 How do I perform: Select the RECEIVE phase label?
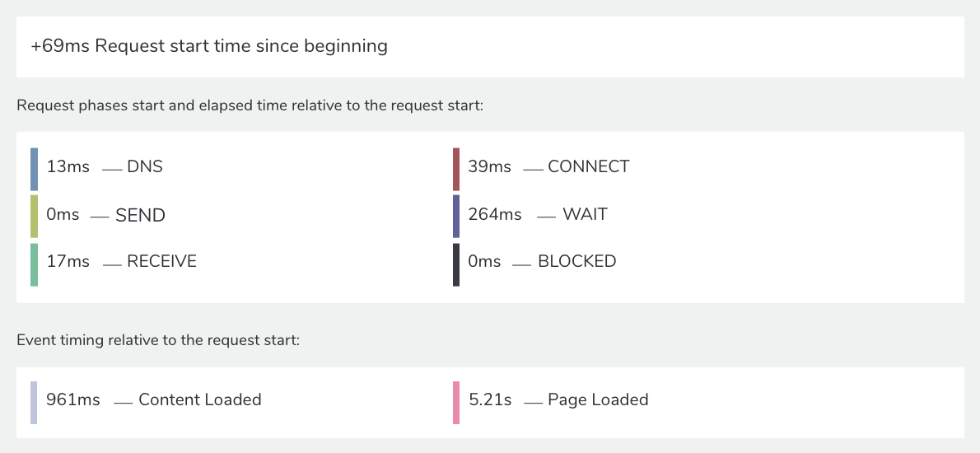(x=162, y=261)
